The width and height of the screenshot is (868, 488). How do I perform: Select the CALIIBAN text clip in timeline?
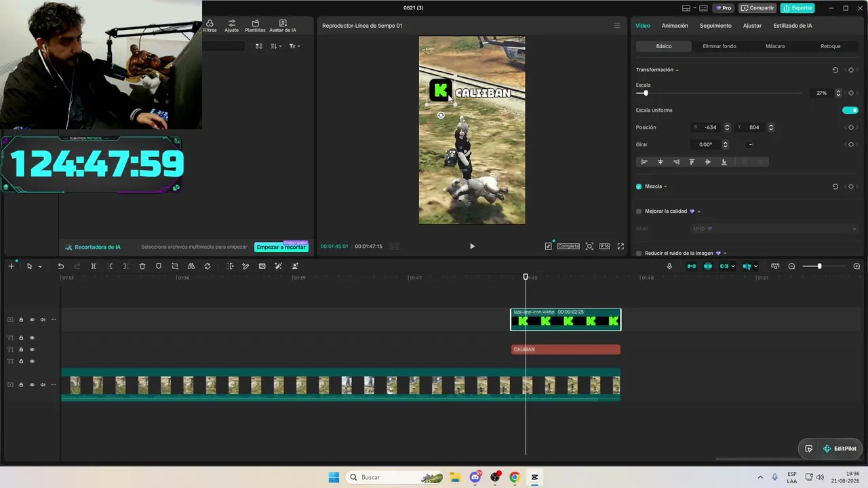coord(566,350)
